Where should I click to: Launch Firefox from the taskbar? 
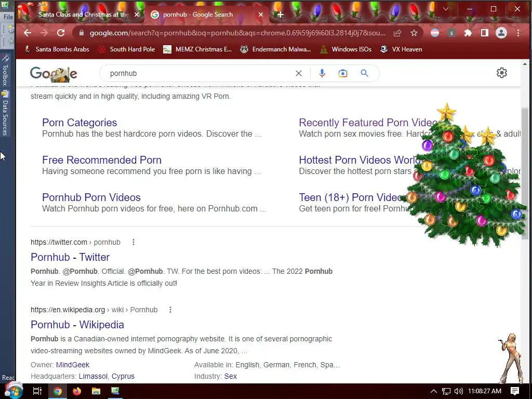click(77, 391)
